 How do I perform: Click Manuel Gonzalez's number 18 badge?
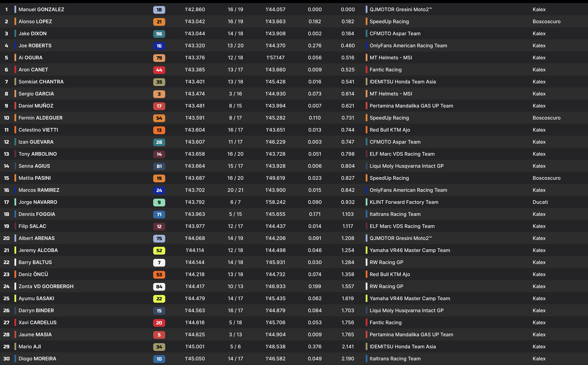(159, 10)
